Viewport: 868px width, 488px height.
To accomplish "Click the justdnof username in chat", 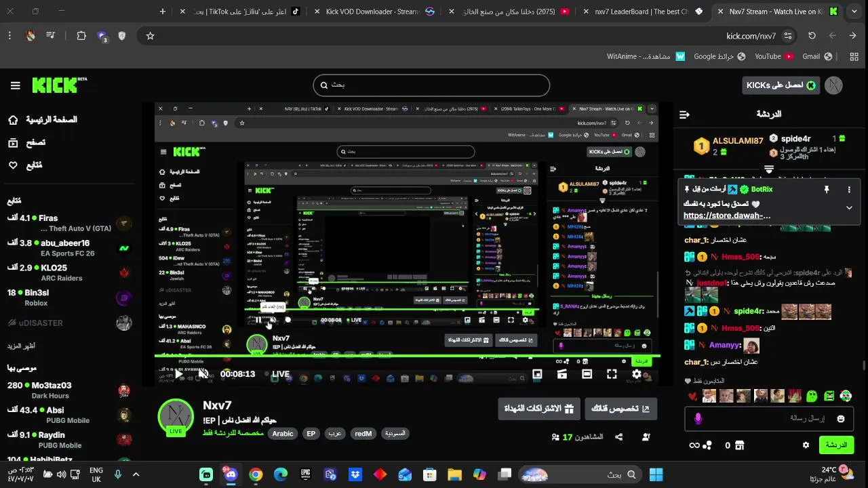I will 712,283.
